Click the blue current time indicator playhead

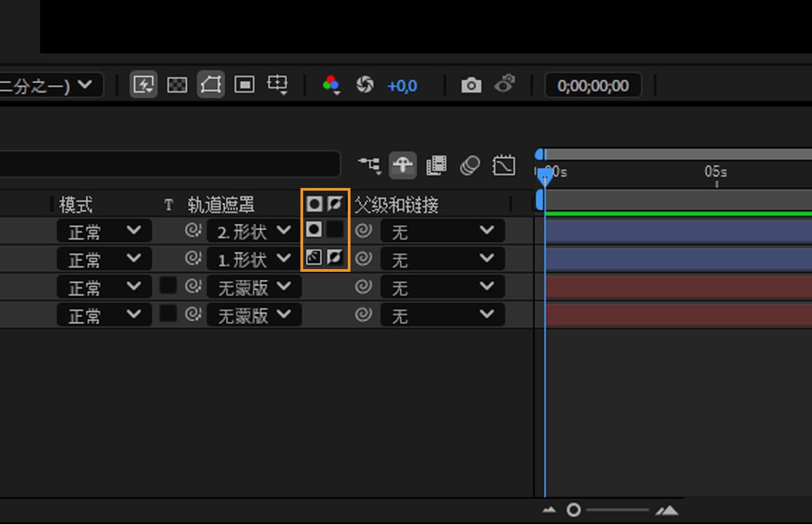(545, 178)
